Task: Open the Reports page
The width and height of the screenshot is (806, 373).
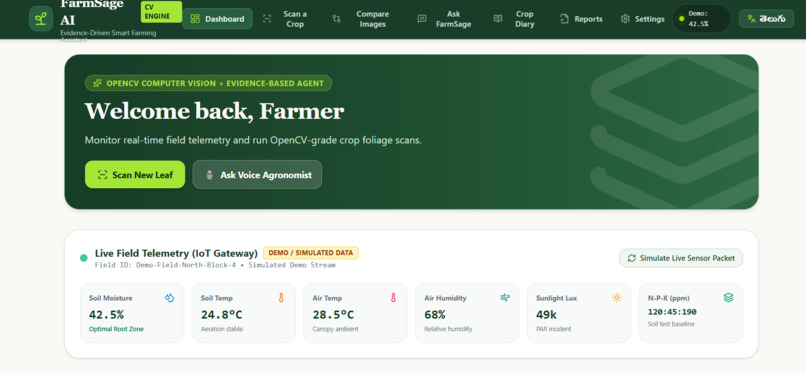Action: [x=581, y=19]
